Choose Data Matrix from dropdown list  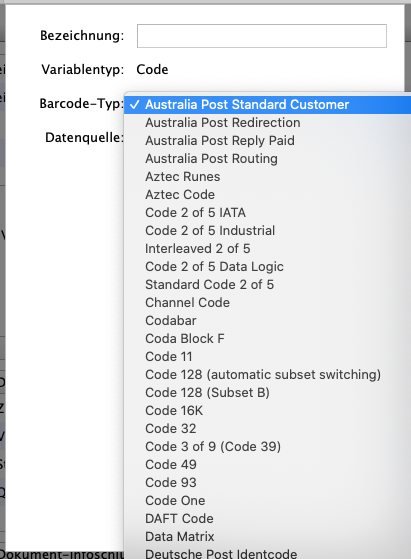pos(267,537)
